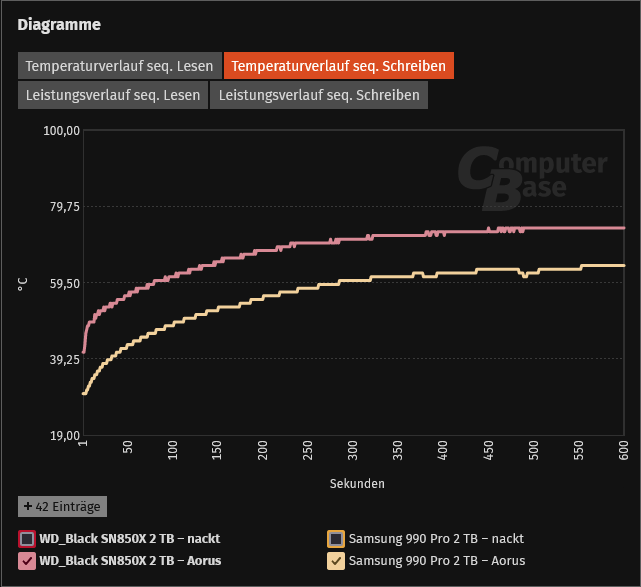641x587 pixels.
Task: Switch to Temperaturverlauf seq. Lesen tab
Action: click(120, 66)
